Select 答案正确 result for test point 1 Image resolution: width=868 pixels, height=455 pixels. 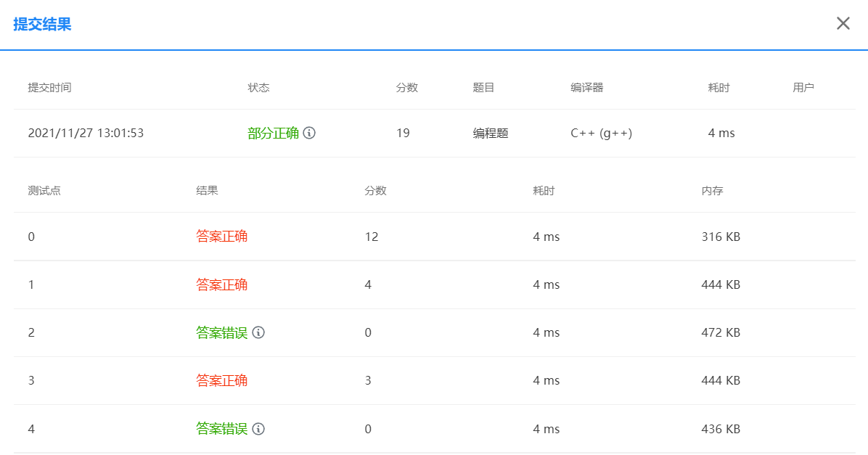pyautogui.click(x=221, y=284)
